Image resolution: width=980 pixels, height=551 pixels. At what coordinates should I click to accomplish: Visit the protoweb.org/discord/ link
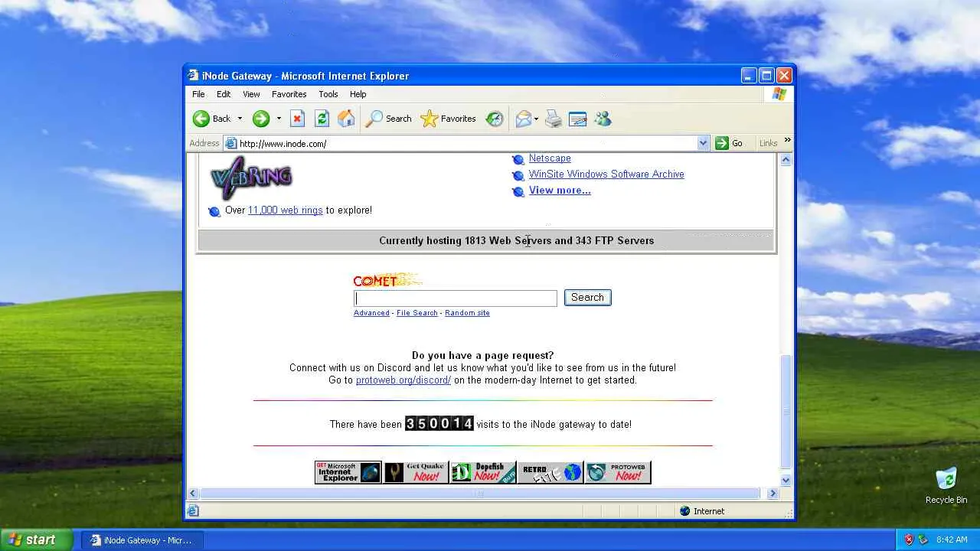(x=403, y=380)
